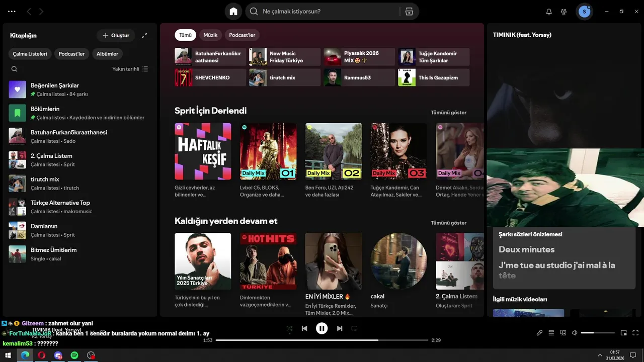
Task: Open Windows notification center icon
Action: (633, 355)
